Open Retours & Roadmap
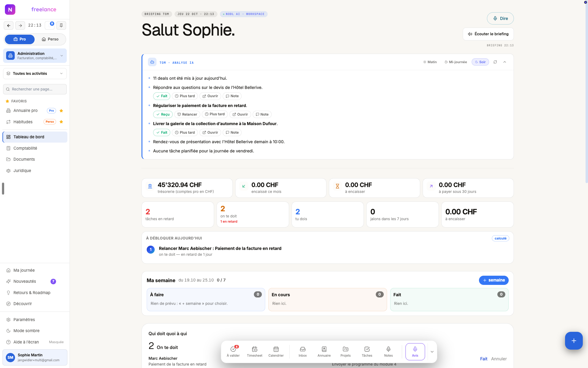The image size is (588, 368). click(x=35, y=293)
